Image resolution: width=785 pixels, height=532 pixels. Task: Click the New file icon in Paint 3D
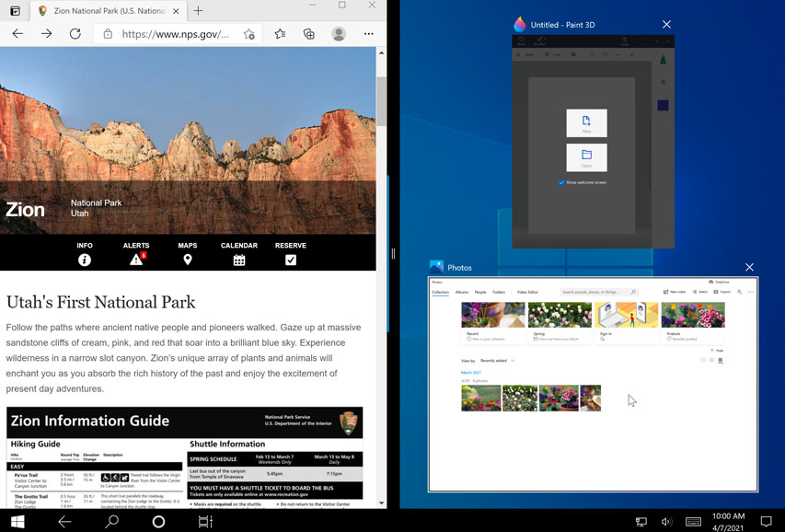586,122
